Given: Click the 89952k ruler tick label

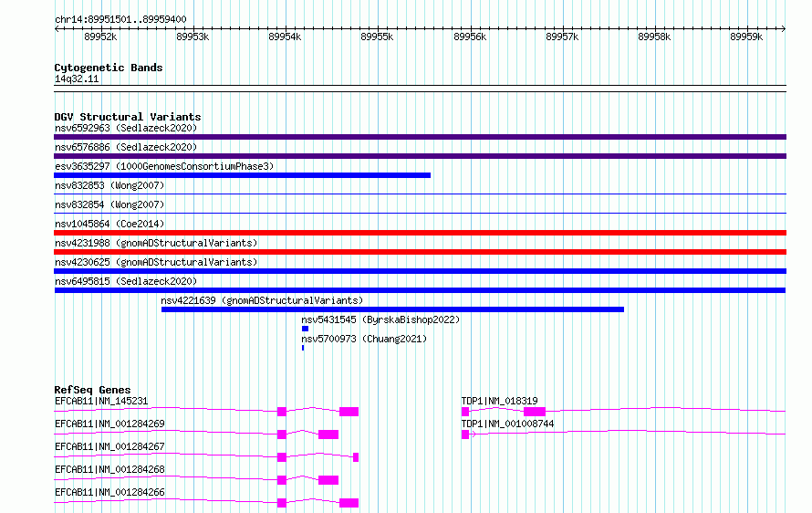Looking at the screenshot, I should [100, 37].
